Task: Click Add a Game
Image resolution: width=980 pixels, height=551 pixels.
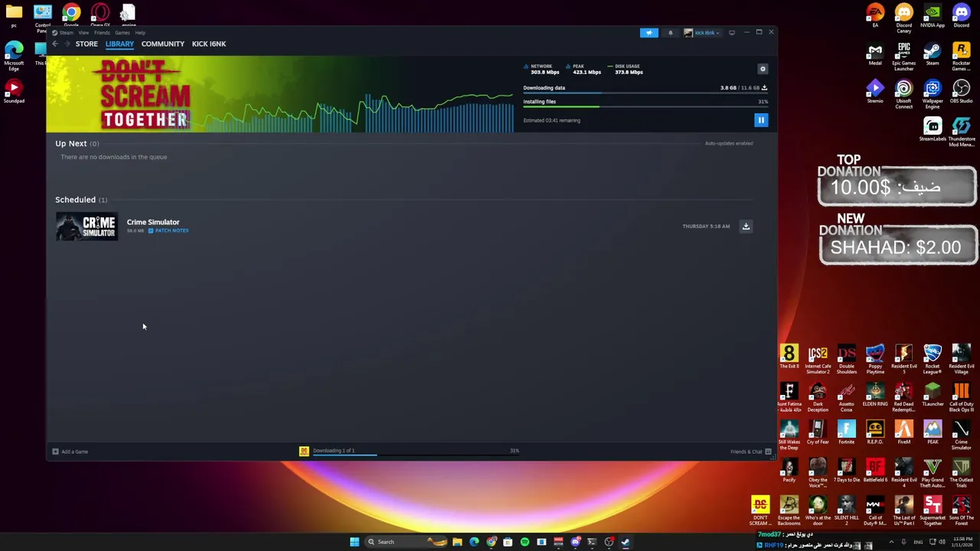Action: coord(70,452)
